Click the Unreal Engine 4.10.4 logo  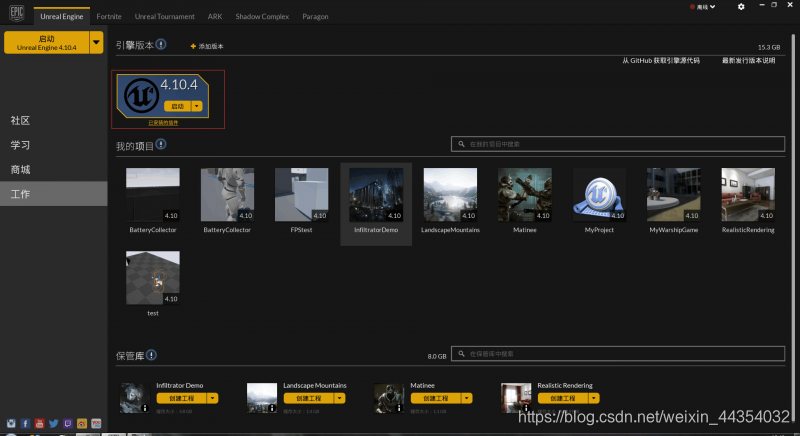(x=141, y=95)
